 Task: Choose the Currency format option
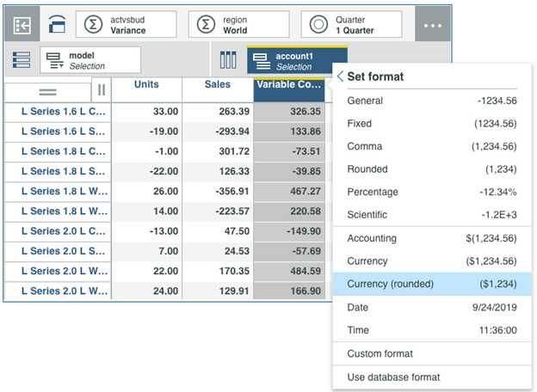[432, 261]
